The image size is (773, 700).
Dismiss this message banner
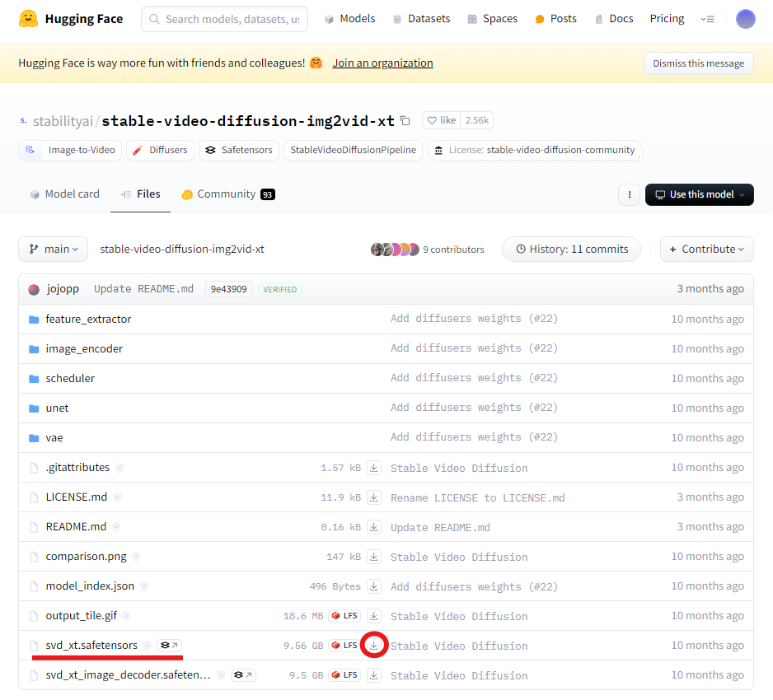click(x=699, y=63)
